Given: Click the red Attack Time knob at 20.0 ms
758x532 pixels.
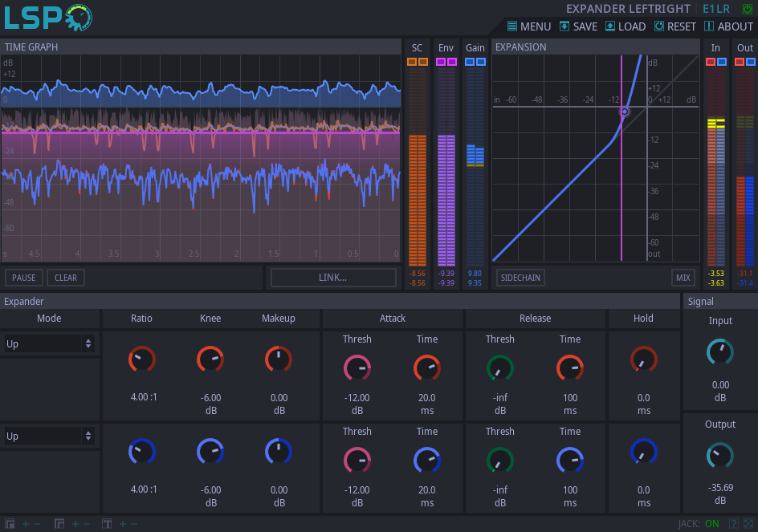Looking at the screenshot, I should pyautogui.click(x=427, y=368).
